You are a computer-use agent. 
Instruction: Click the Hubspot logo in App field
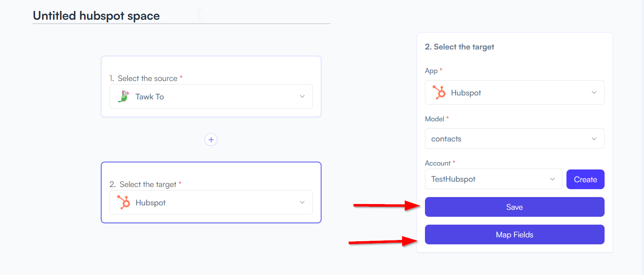point(439,93)
